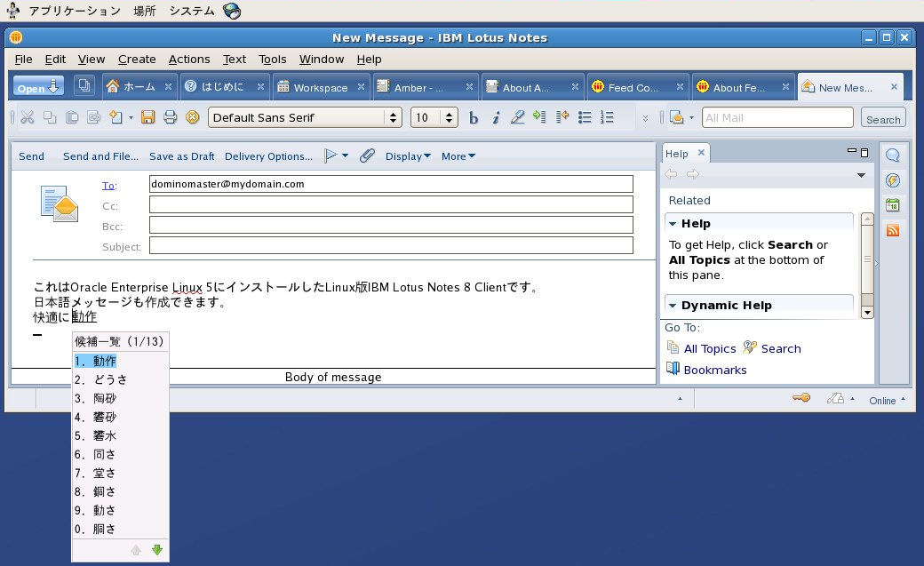Open the search scope dropdown arrow
Image resolution: width=924 pixels, height=566 pixels.
691,117
